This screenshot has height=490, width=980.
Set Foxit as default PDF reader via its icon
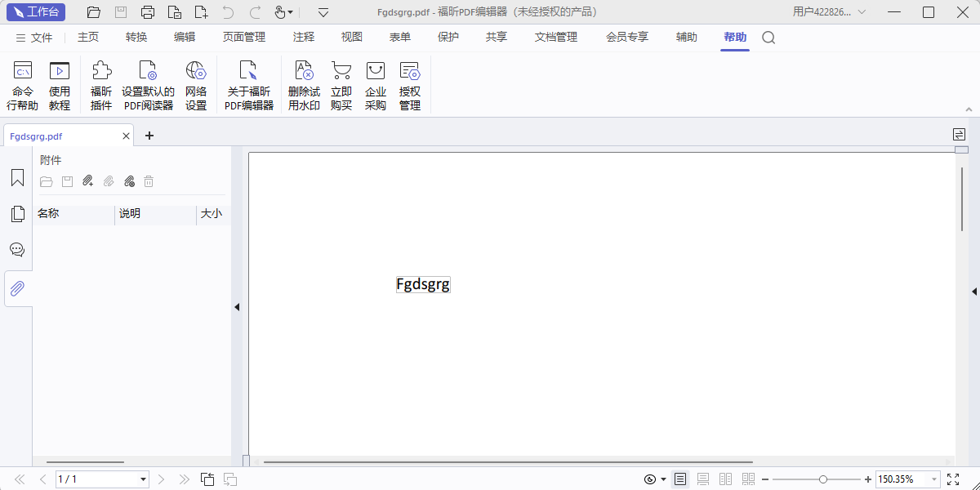[148, 84]
